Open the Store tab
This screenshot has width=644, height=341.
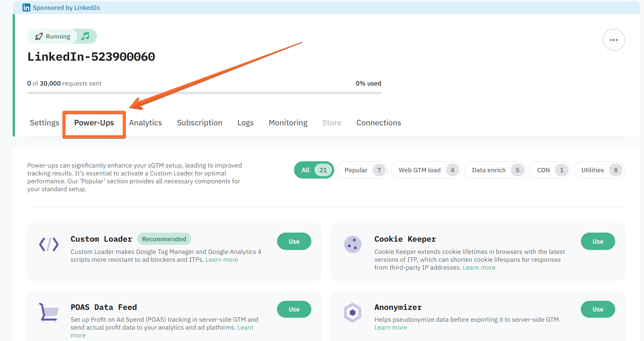tap(332, 123)
